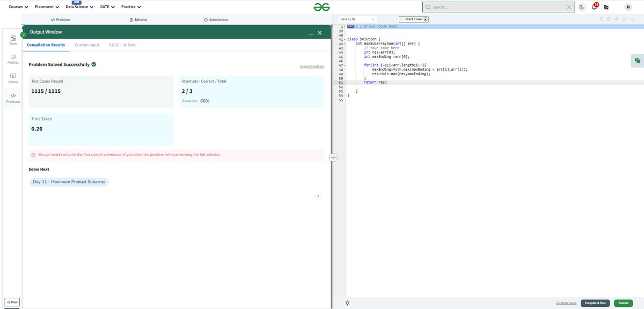Open Videos in the sidebar
Screen dimensions: 644x309
(13, 78)
